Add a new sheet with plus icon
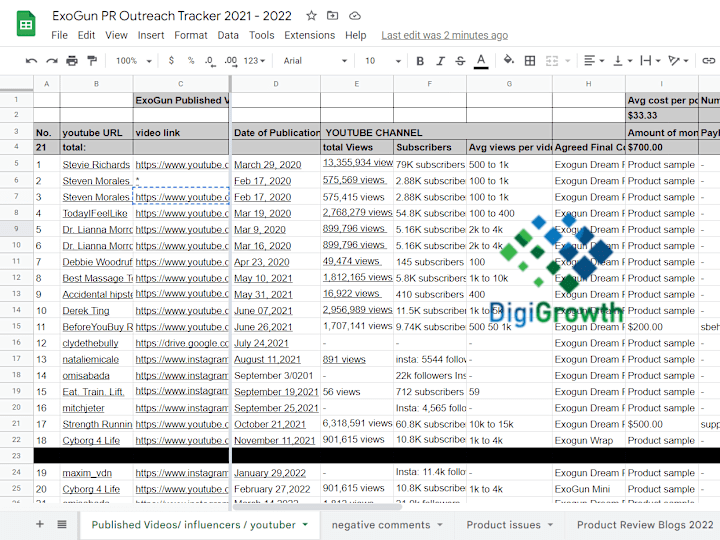Screen dimensions: 720x540 point(40,524)
